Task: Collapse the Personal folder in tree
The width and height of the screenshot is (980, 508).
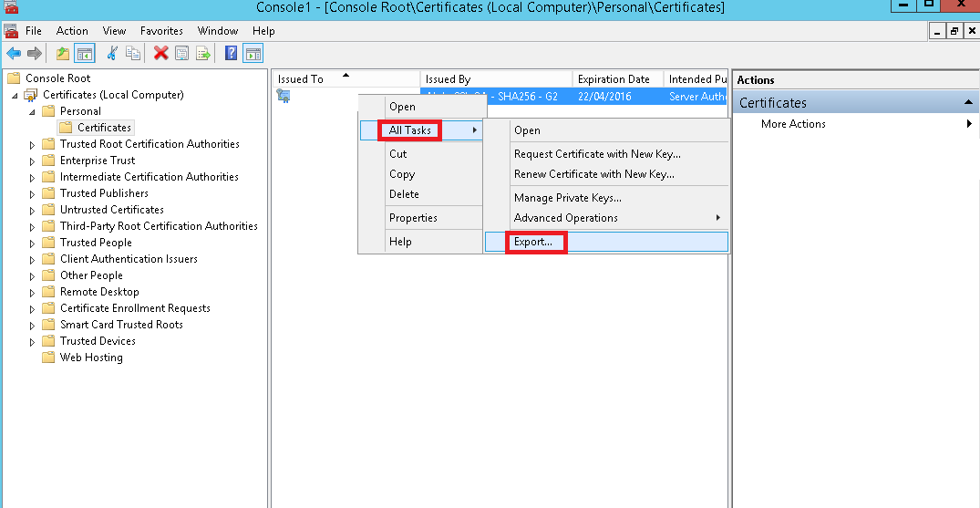Action: tap(33, 111)
